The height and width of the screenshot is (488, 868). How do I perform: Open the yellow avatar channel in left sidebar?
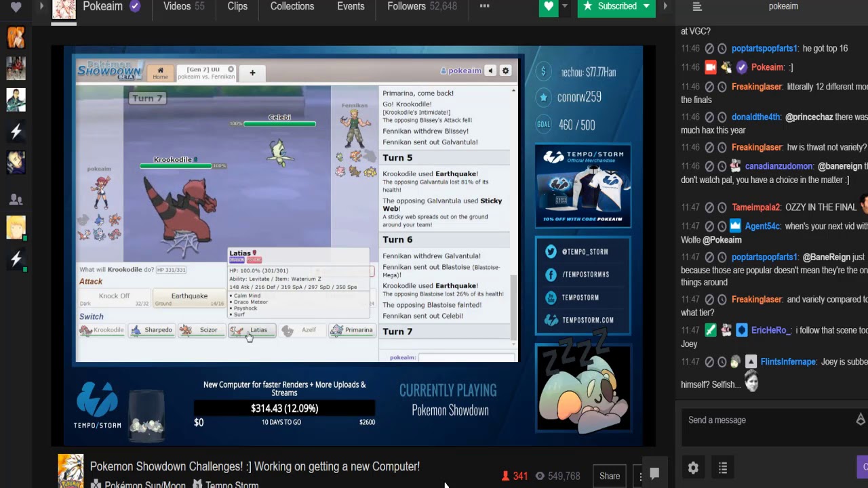point(16,228)
